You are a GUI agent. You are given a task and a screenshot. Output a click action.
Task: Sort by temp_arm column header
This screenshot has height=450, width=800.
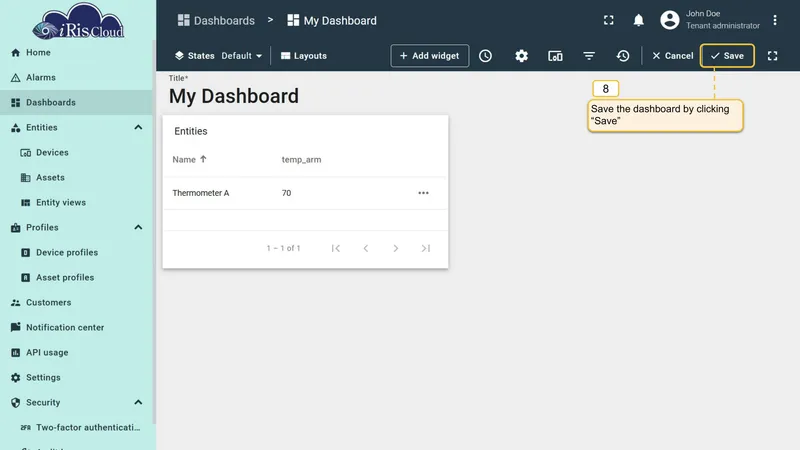[302, 160]
